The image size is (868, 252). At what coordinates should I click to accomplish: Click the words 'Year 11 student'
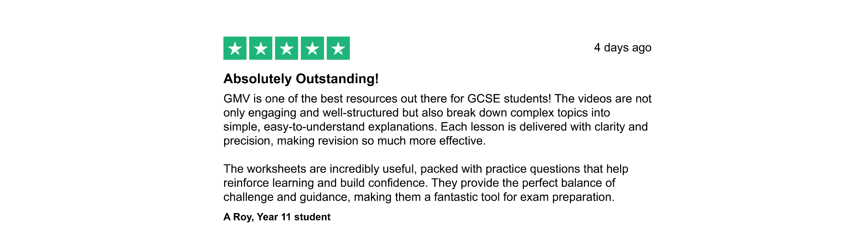(293, 217)
